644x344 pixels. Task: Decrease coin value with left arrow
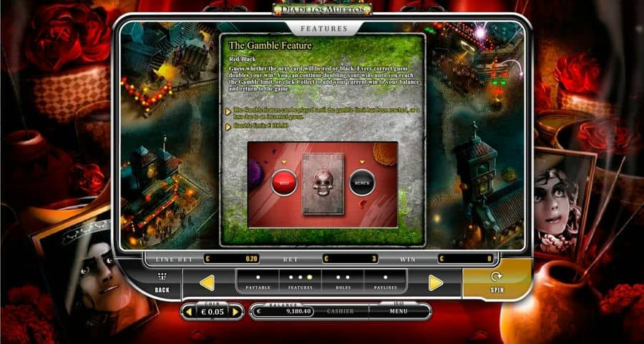pyautogui.click(x=189, y=312)
